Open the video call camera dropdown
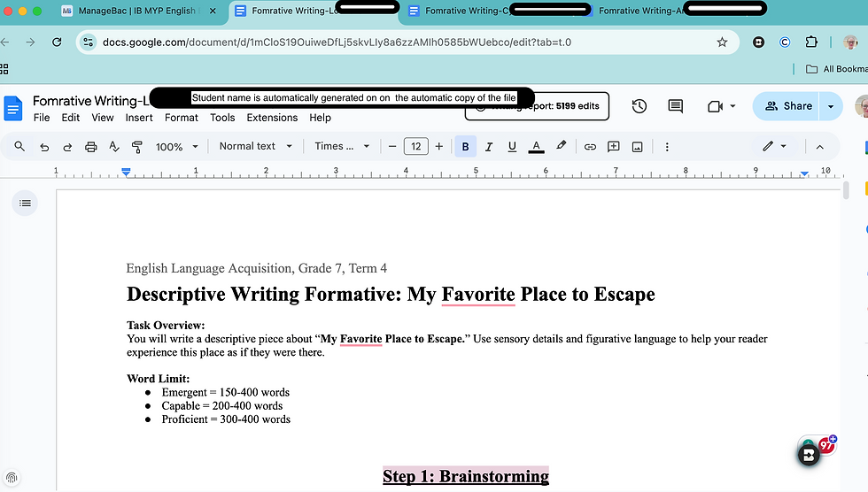Screen dimensions: 868x492 tap(721, 106)
